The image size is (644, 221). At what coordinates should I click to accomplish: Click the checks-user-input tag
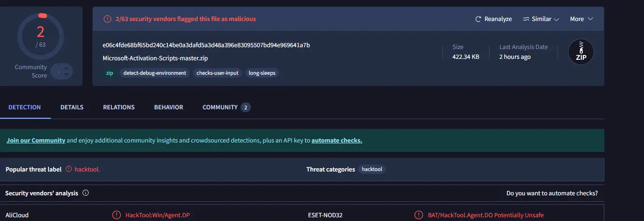[217, 73]
